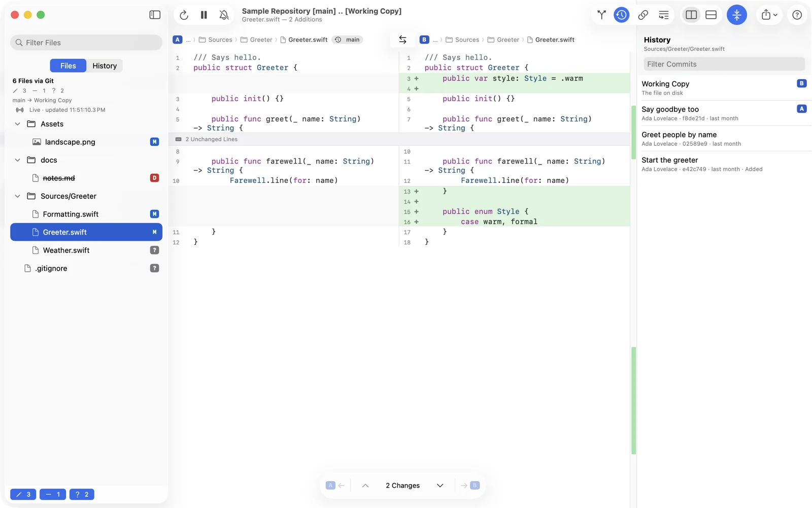Open the help question mark button
This screenshot has width=812, height=508.
coord(797,15)
